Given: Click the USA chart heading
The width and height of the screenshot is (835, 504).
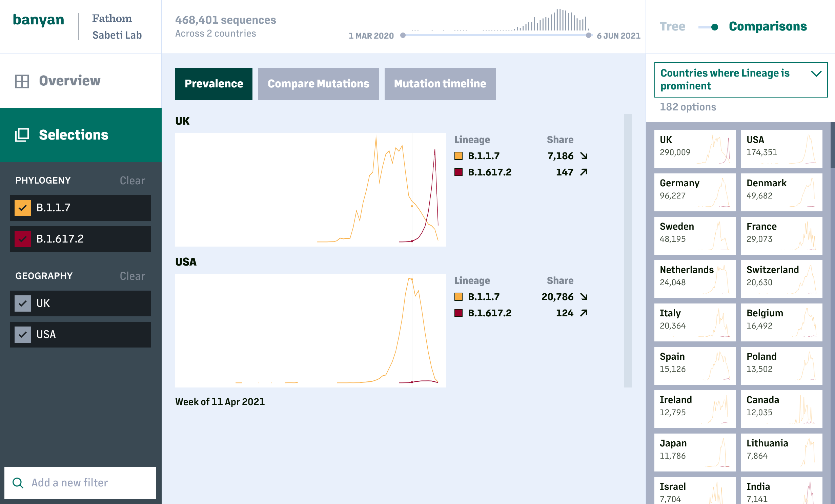Looking at the screenshot, I should pyautogui.click(x=186, y=262).
